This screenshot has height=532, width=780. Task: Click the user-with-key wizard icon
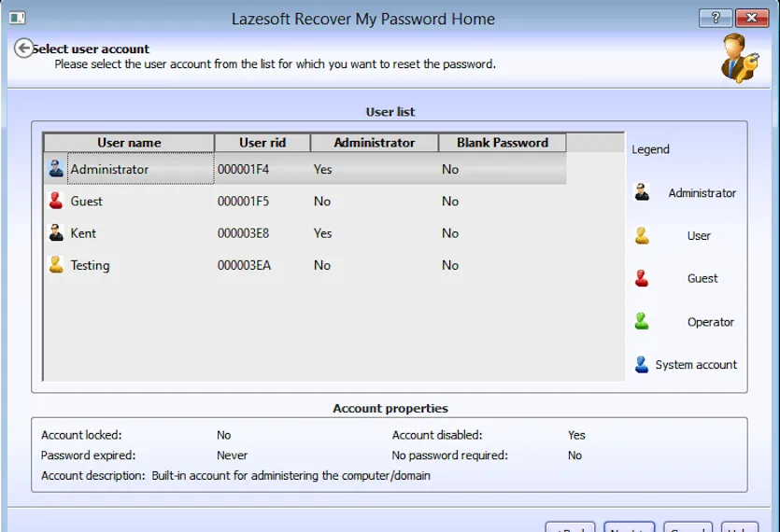click(740, 59)
